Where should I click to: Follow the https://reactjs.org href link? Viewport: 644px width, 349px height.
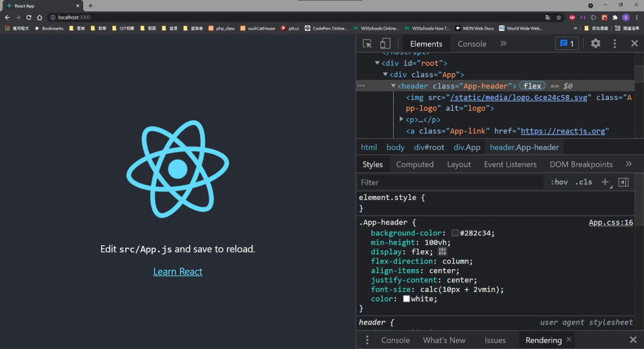(x=563, y=131)
